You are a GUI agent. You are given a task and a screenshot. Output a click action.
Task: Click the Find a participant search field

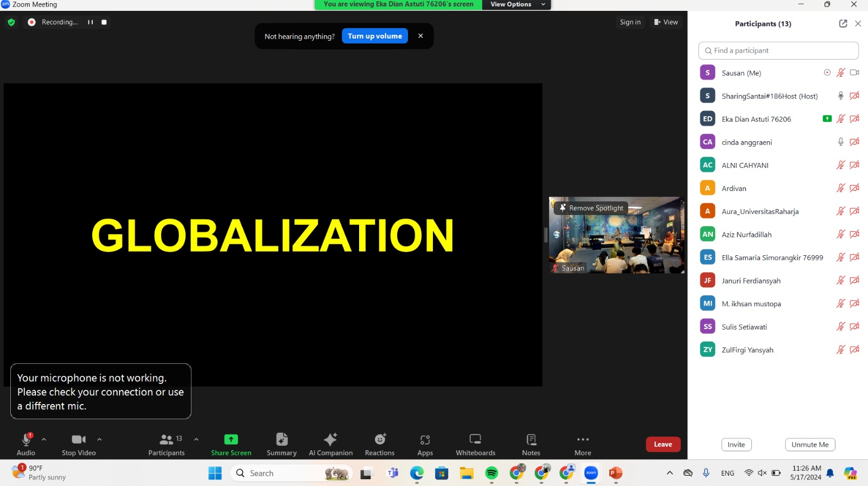point(778,51)
